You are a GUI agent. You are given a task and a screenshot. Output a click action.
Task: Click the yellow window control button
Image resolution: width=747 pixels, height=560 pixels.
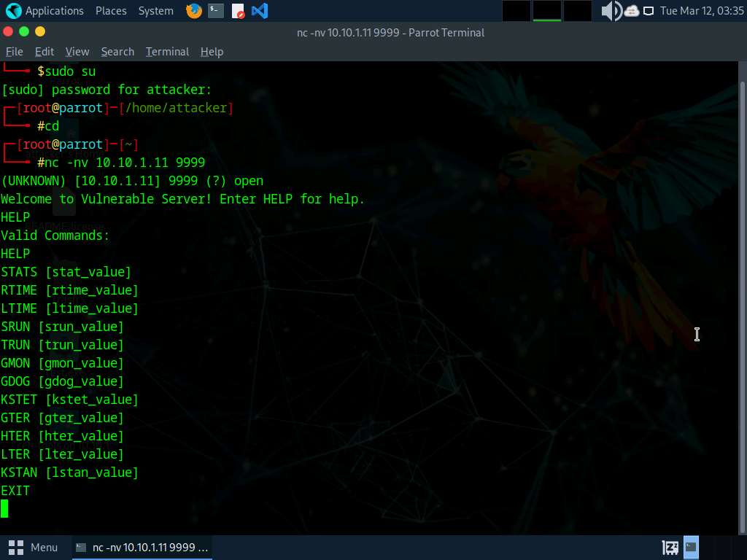point(40,31)
